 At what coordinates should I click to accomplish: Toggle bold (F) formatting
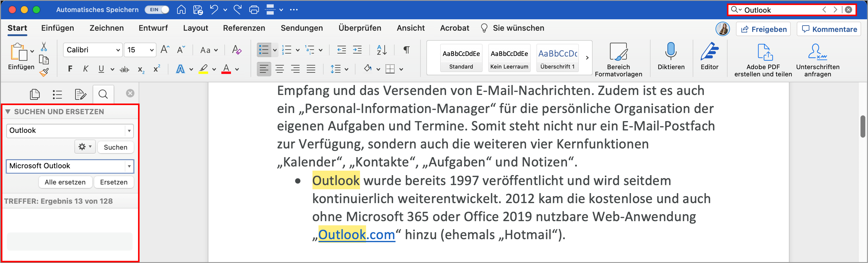pos(70,69)
